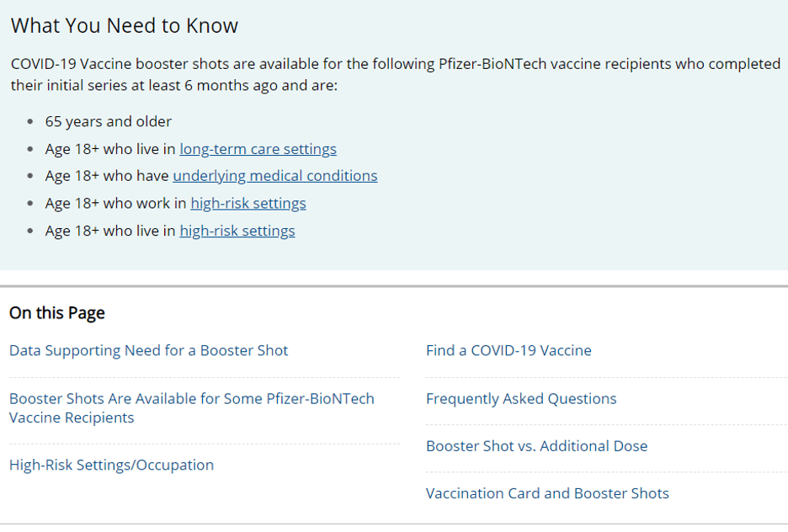The height and width of the screenshot is (532, 788).
Task: Open Booster Shot vs. Additional Dose section
Action: pyautogui.click(x=536, y=446)
